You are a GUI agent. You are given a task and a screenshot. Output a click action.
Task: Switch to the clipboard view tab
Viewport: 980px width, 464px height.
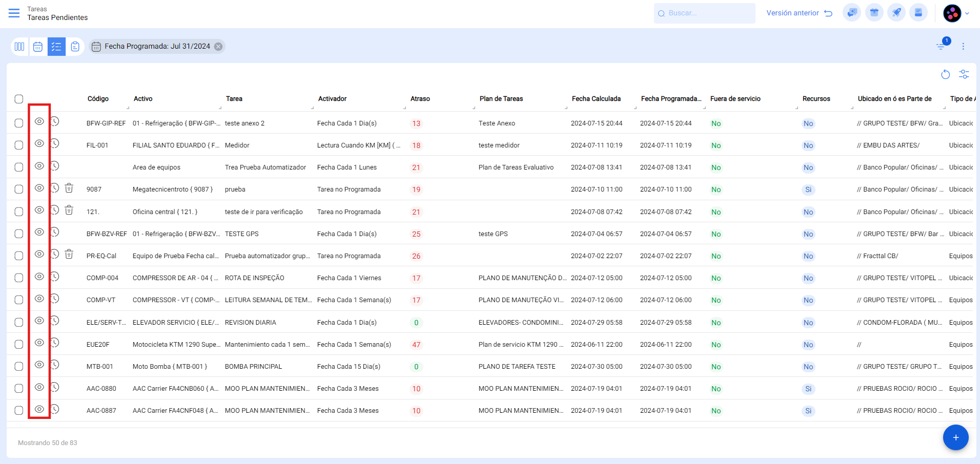[75, 47]
